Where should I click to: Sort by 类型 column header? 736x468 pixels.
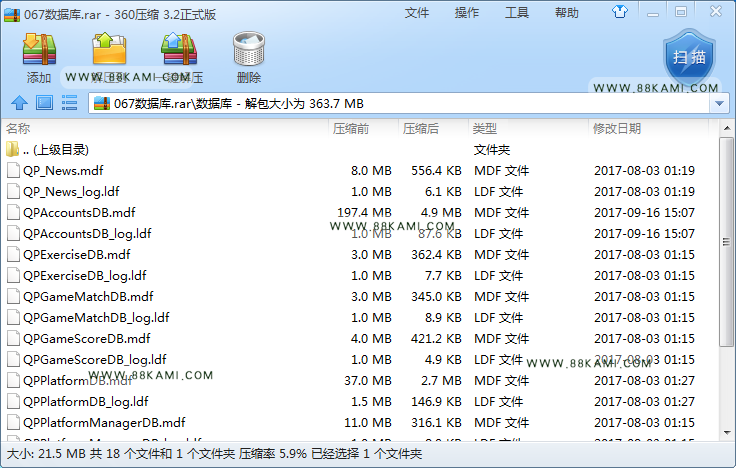485,129
